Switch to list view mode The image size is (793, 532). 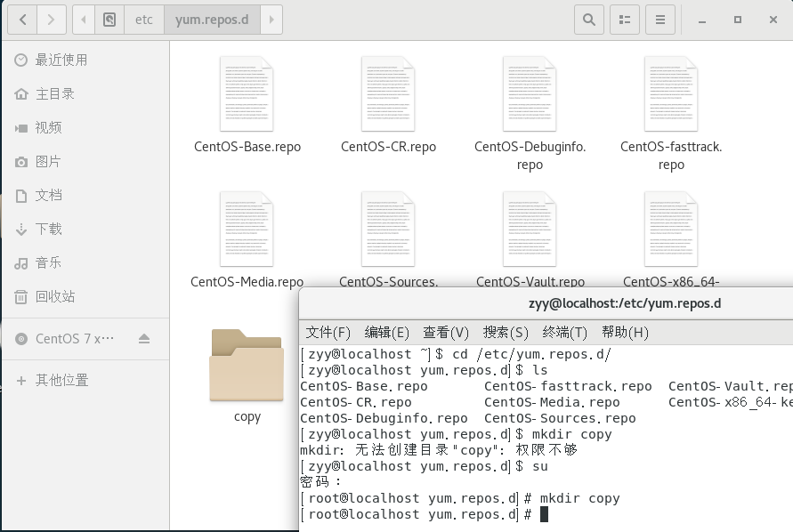(625, 20)
